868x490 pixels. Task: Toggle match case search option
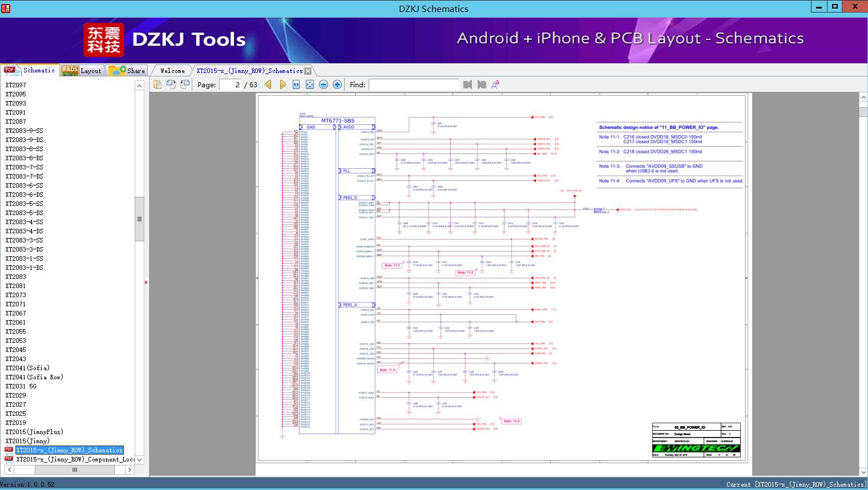click(x=495, y=84)
